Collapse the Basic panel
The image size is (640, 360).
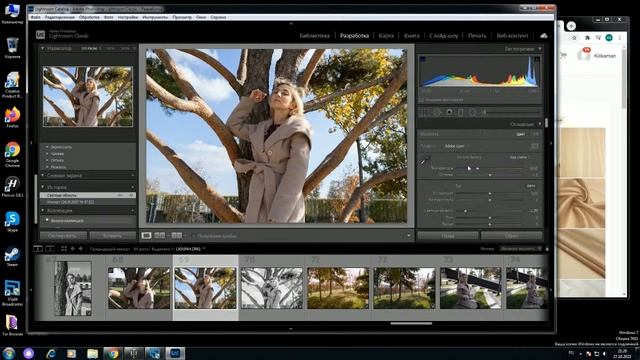coord(540,124)
